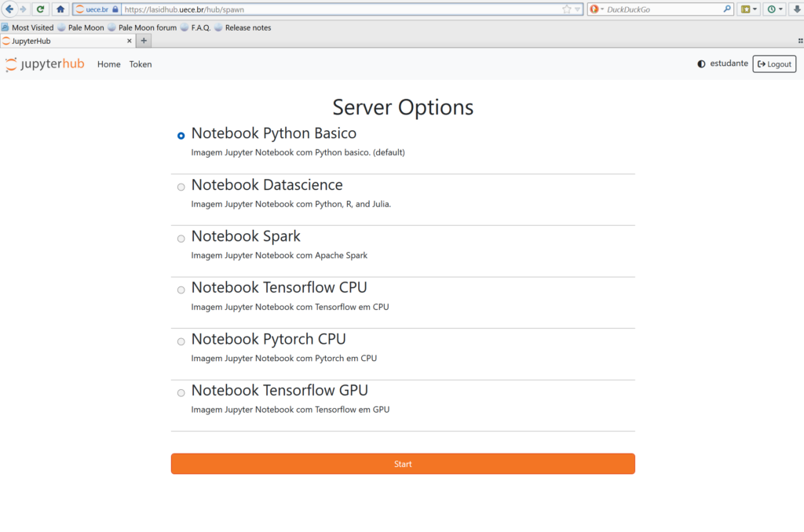
Task: Click the Notebook Spark label
Action: tap(246, 236)
